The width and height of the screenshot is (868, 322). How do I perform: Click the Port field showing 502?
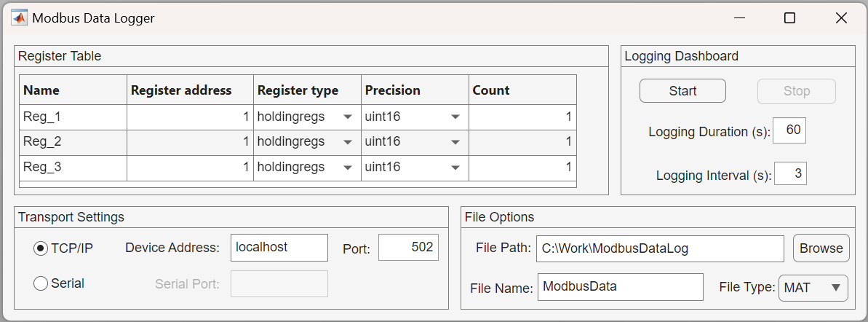click(409, 247)
